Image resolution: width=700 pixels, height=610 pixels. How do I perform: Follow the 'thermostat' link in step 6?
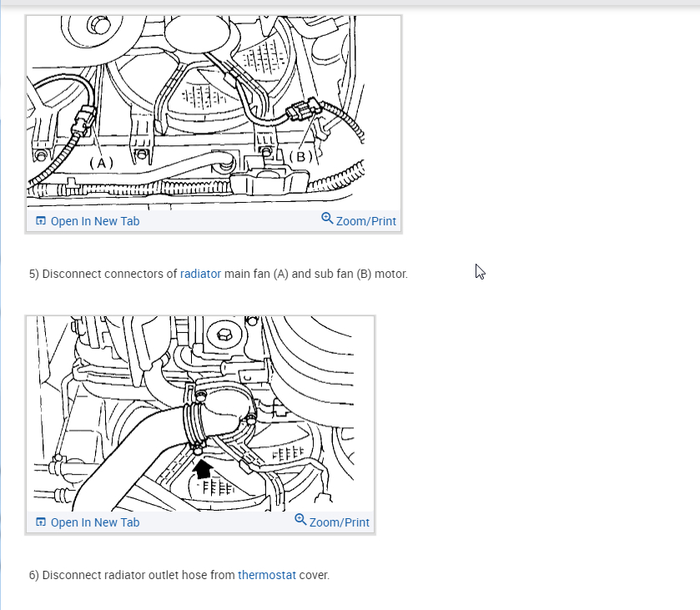(x=266, y=575)
